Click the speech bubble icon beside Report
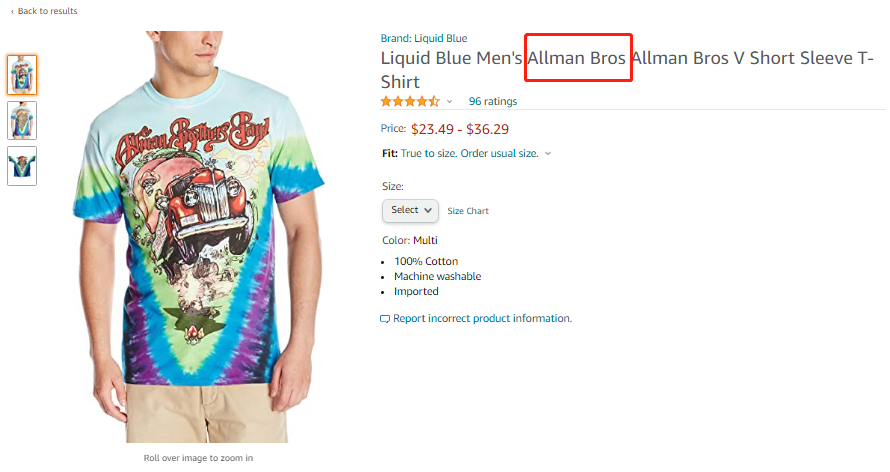 click(385, 319)
